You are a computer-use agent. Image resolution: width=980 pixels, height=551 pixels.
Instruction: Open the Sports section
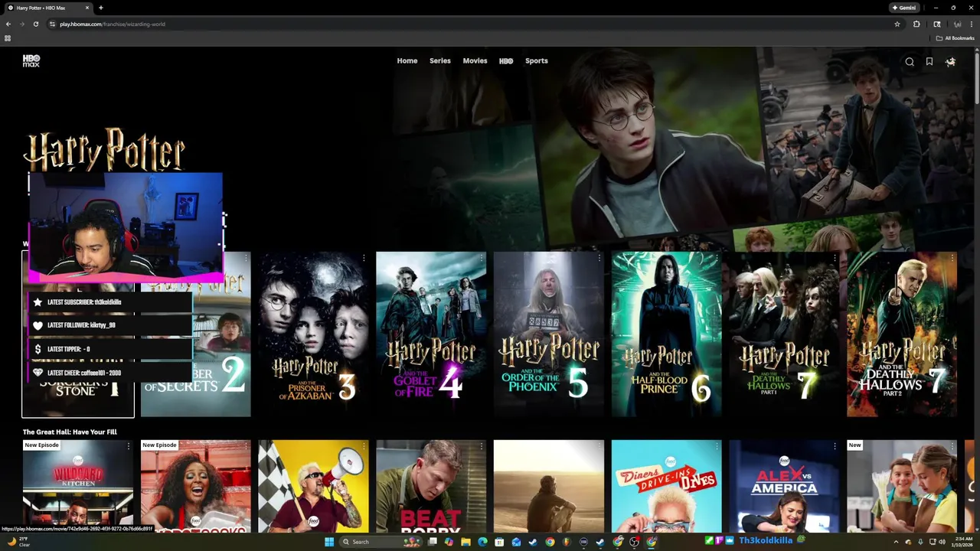click(537, 61)
